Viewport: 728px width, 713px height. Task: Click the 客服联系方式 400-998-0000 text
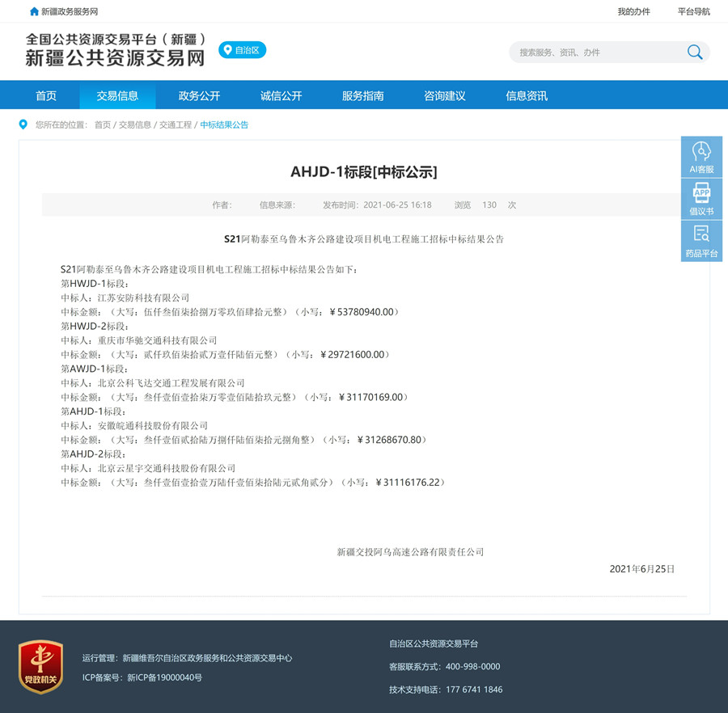(x=445, y=667)
